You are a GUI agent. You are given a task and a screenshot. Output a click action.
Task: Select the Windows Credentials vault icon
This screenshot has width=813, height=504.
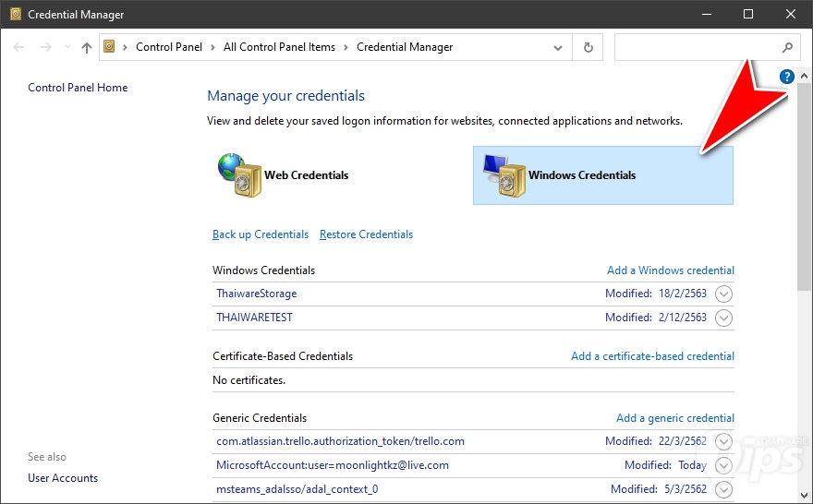502,175
